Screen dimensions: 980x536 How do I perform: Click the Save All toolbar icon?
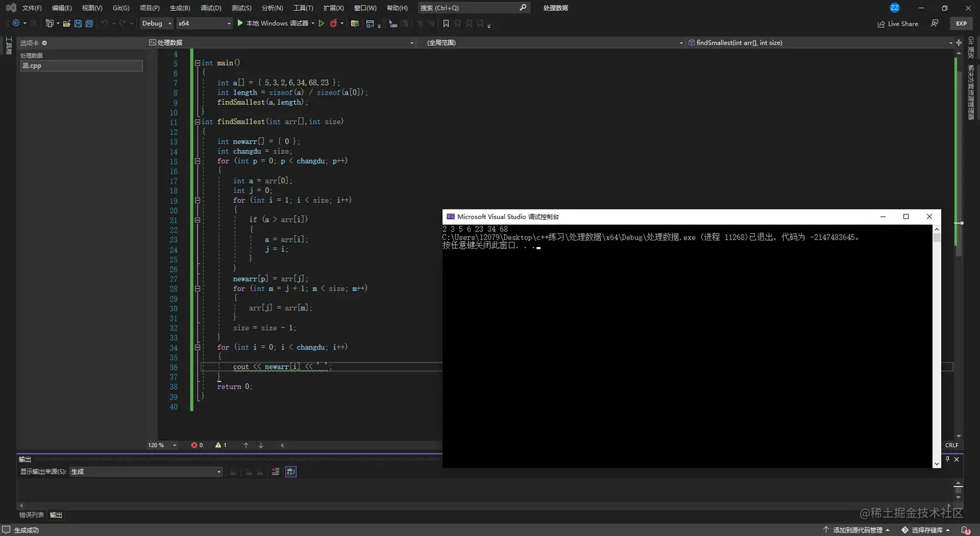coord(89,23)
